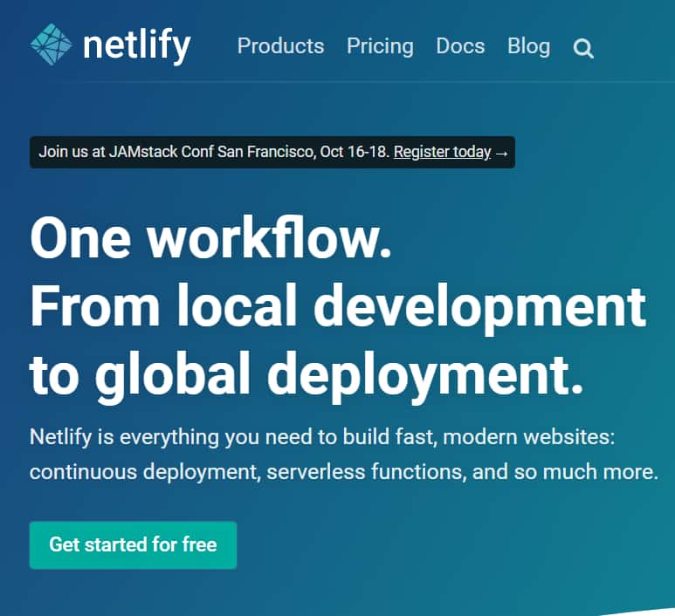Image resolution: width=675 pixels, height=616 pixels.
Task: Go to the Pricing page
Action: point(380,46)
